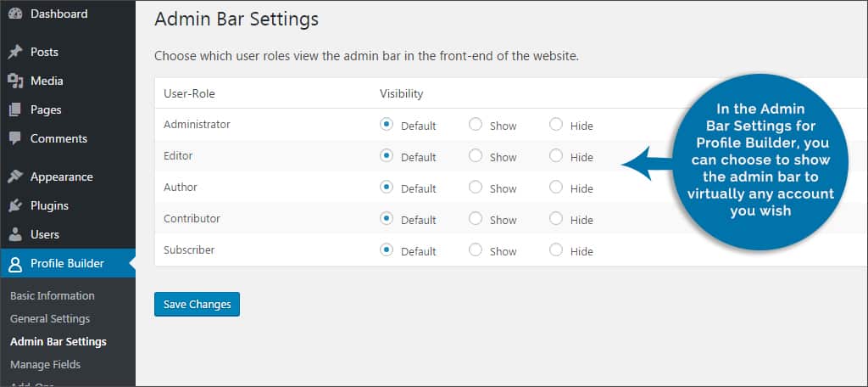868x387 pixels.
Task: Select Hide for Contributor role
Action: tap(556, 218)
